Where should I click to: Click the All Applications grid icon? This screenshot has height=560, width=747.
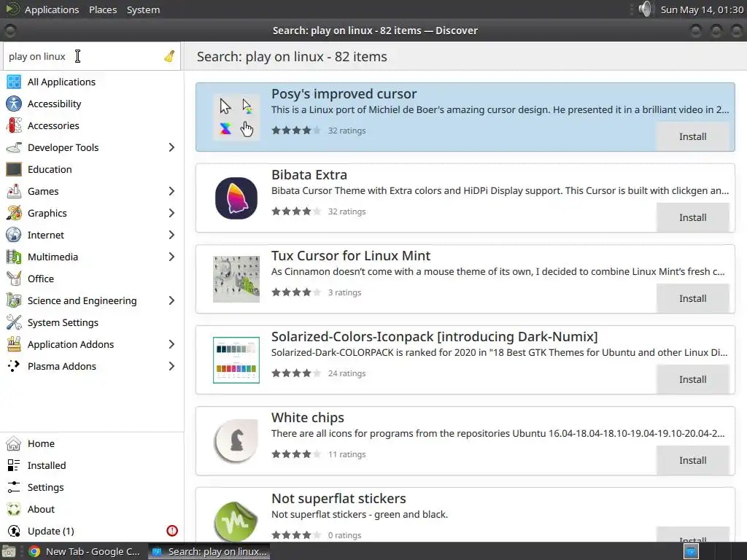(x=14, y=82)
